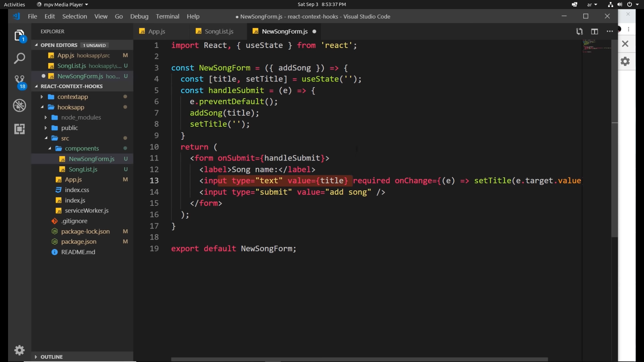Click the Open Changes compare icon
Image resolution: width=644 pixels, height=362 pixels.
(x=579, y=32)
